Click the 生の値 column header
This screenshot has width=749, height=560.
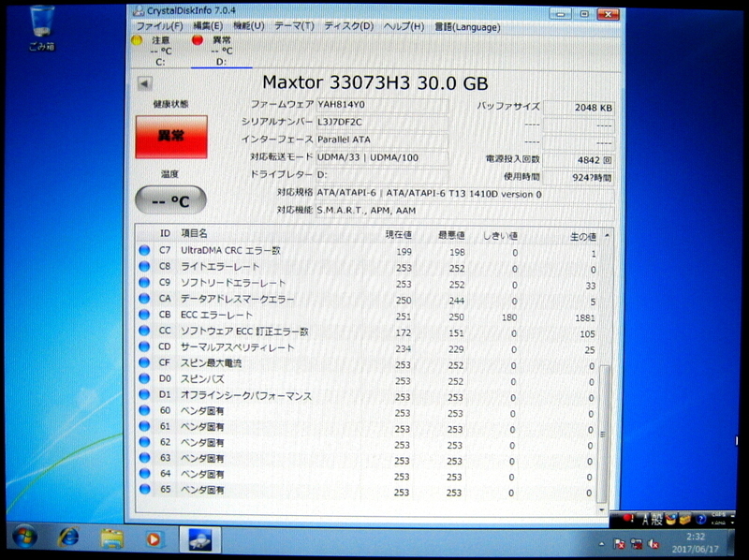[x=582, y=237]
